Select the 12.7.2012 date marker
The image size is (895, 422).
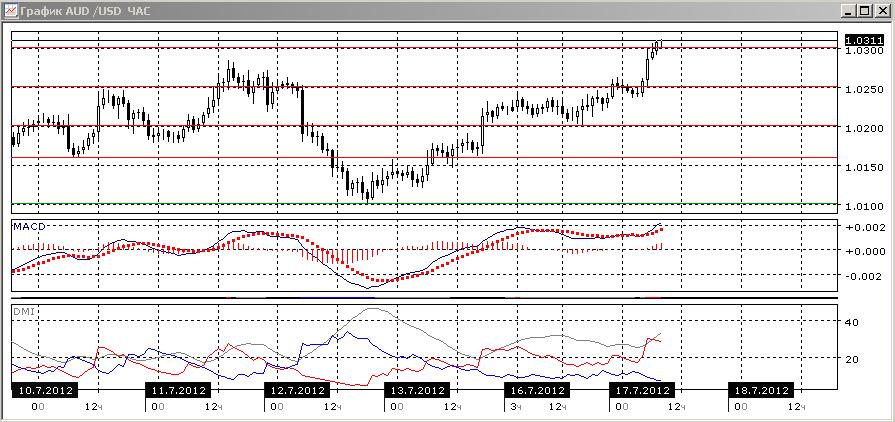tap(297, 391)
